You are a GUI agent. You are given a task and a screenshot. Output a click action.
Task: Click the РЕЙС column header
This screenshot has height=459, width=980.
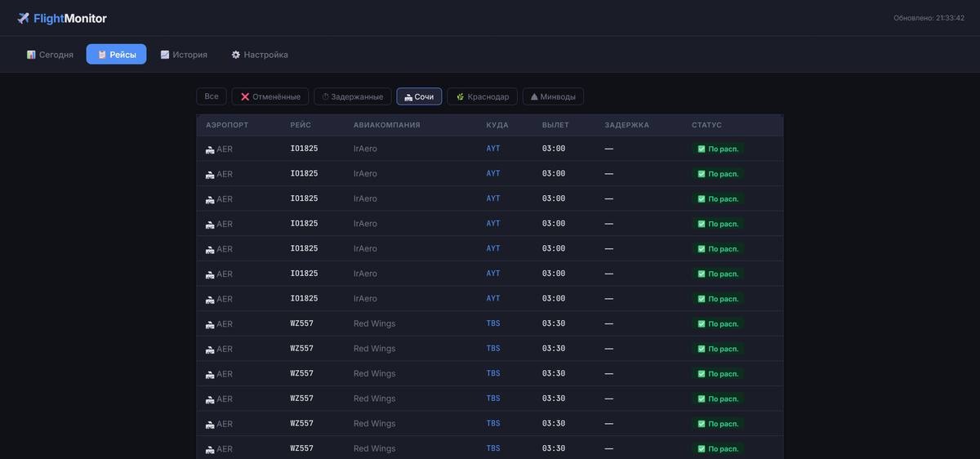point(301,125)
